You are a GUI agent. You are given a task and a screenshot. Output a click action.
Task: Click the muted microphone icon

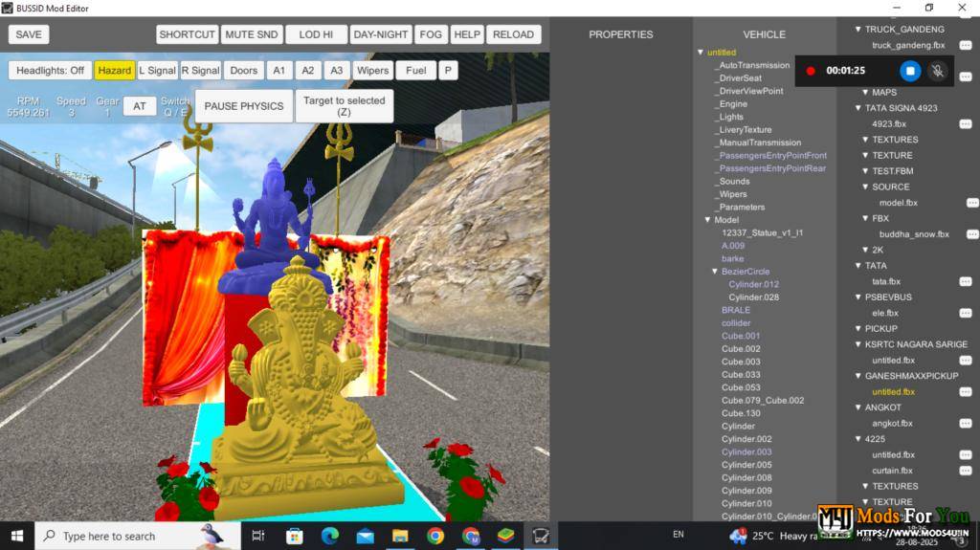[938, 71]
